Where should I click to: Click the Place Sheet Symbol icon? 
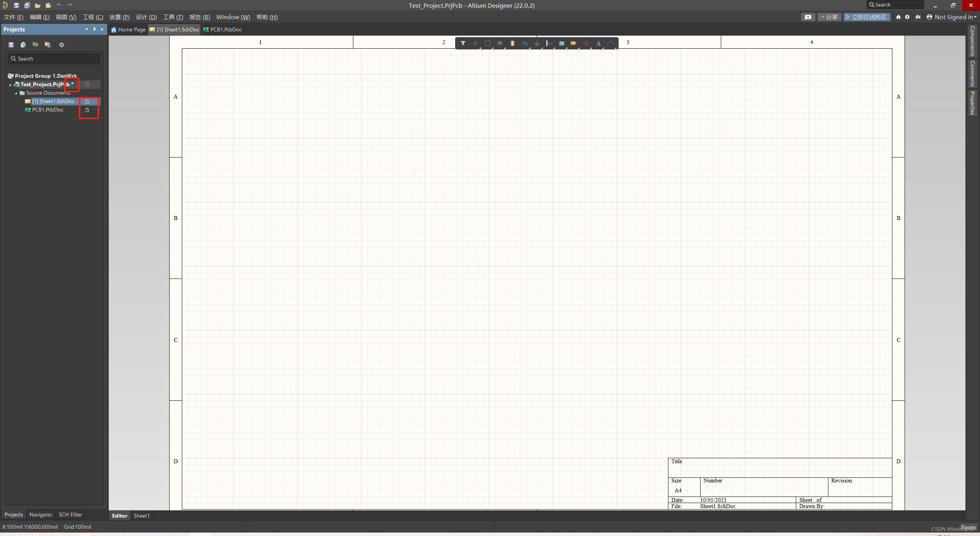coord(561,43)
